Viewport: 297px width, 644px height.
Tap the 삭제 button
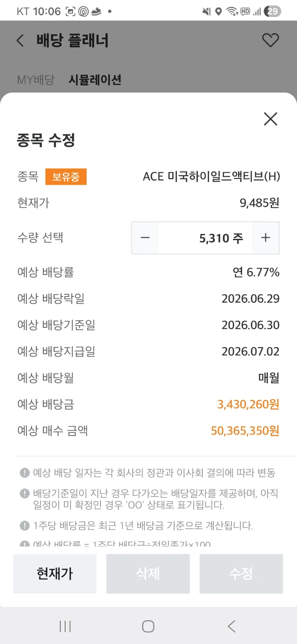[148, 574]
